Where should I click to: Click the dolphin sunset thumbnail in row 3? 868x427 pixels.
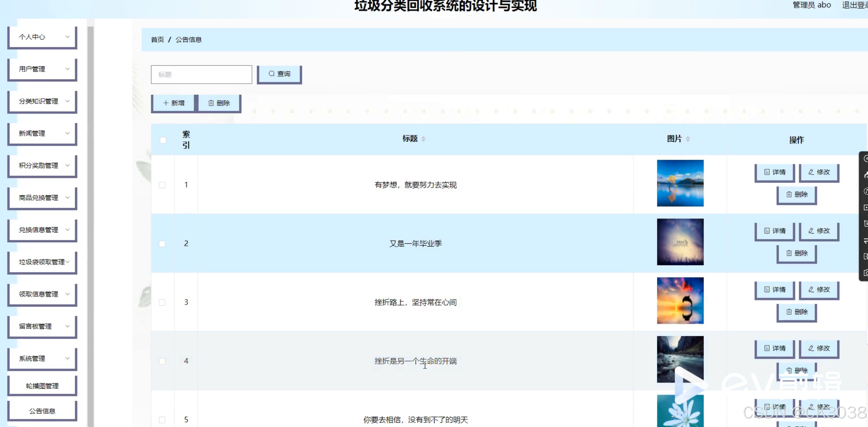(680, 300)
